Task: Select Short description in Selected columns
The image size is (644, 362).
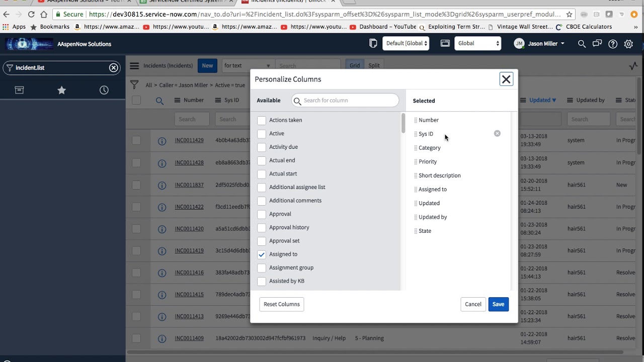Action: pyautogui.click(x=439, y=175)
